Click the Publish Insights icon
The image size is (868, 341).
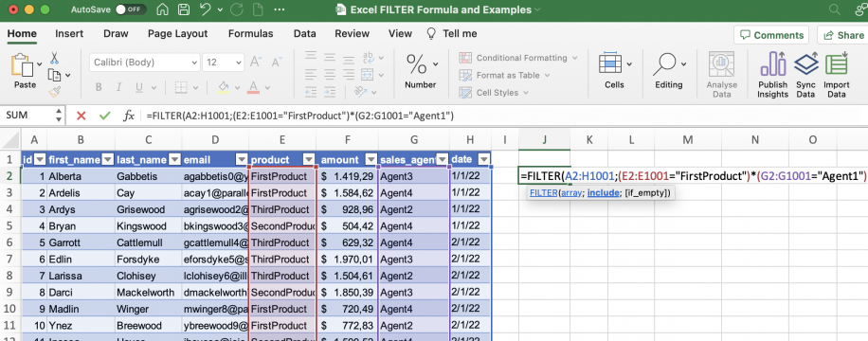(x=773, y=64)
